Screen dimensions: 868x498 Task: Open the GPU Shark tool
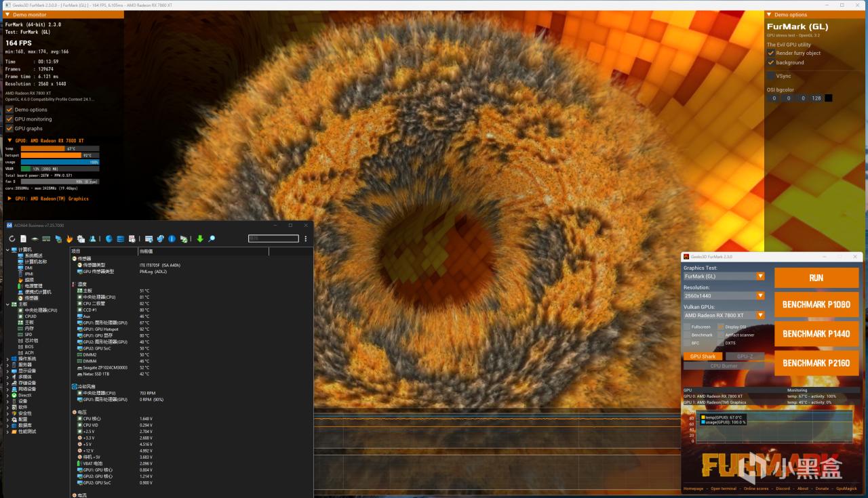click(x=703, y=356)
